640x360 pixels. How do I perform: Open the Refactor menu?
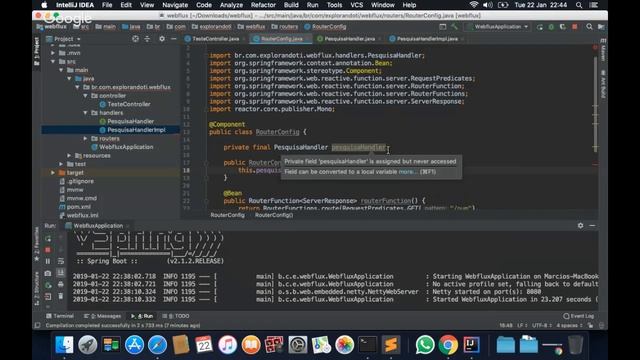[263, 5]
